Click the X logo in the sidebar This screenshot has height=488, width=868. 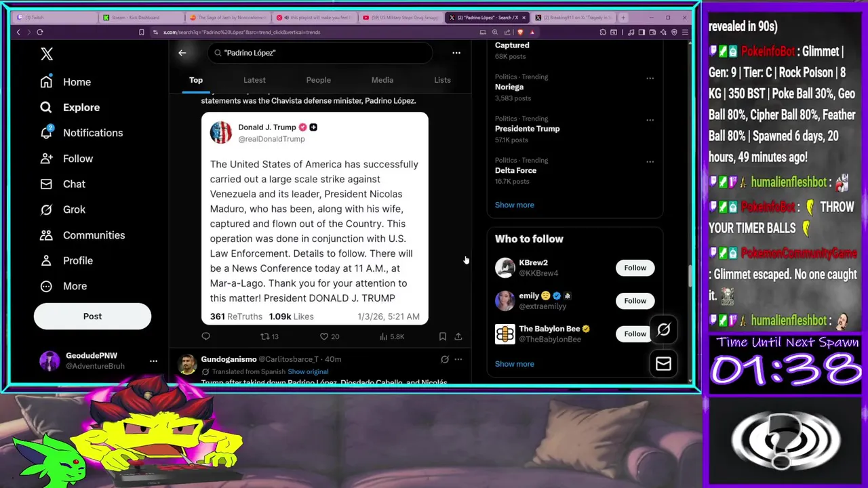[x=47, y=54]
